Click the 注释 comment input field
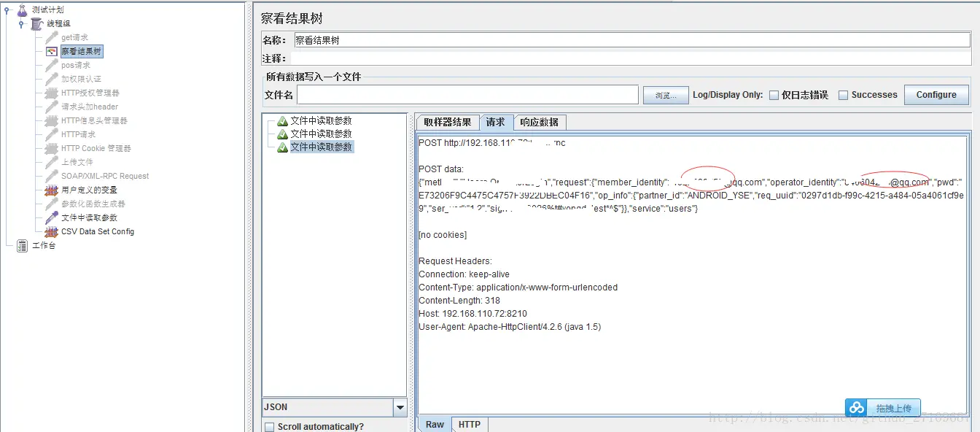Image resolution: width=980 pixels, height=432 pixels. [631, 58]
